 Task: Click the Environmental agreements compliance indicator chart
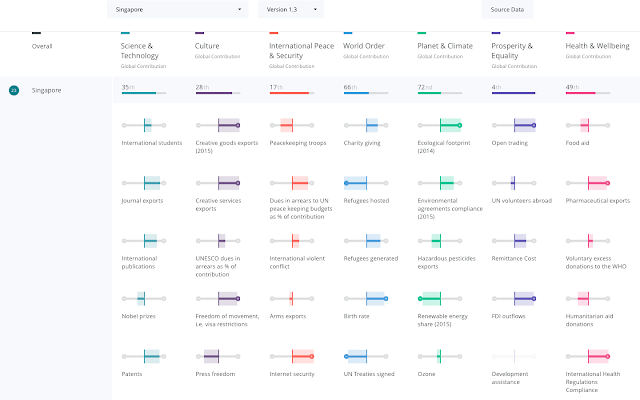440,183
